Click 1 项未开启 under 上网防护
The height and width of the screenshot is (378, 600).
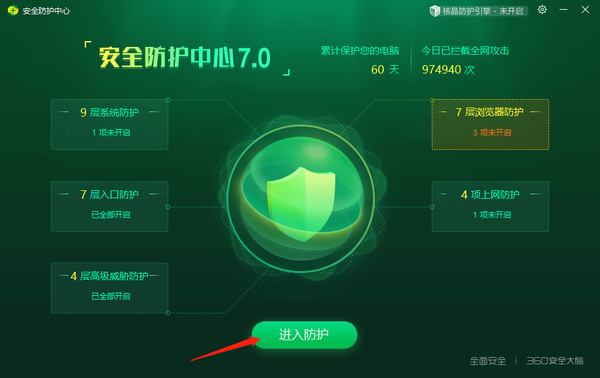(x=492, y=215)
